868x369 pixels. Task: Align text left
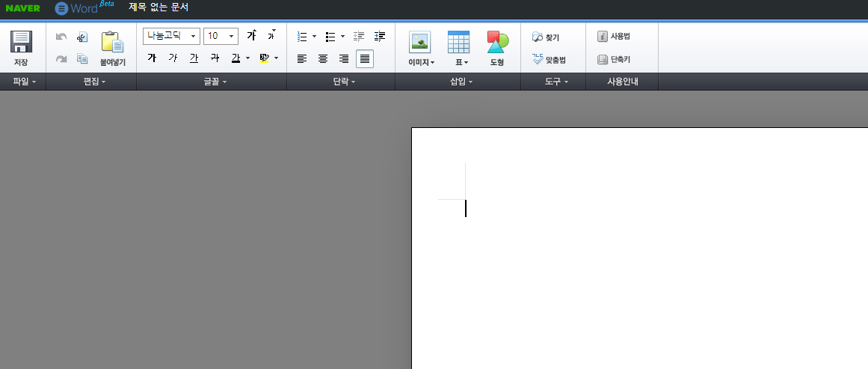pos(302,58)
